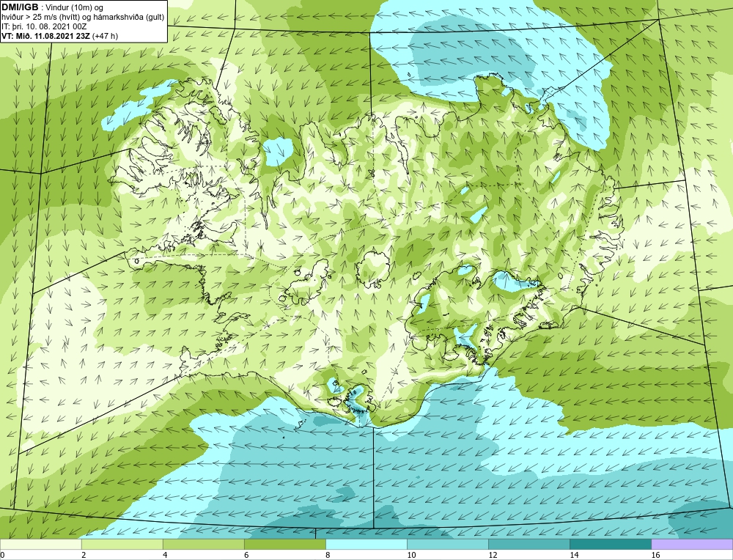The height and width of the screenshot is (560, 733).
Task: Click the legend value label 4
Action: (165, 555)
